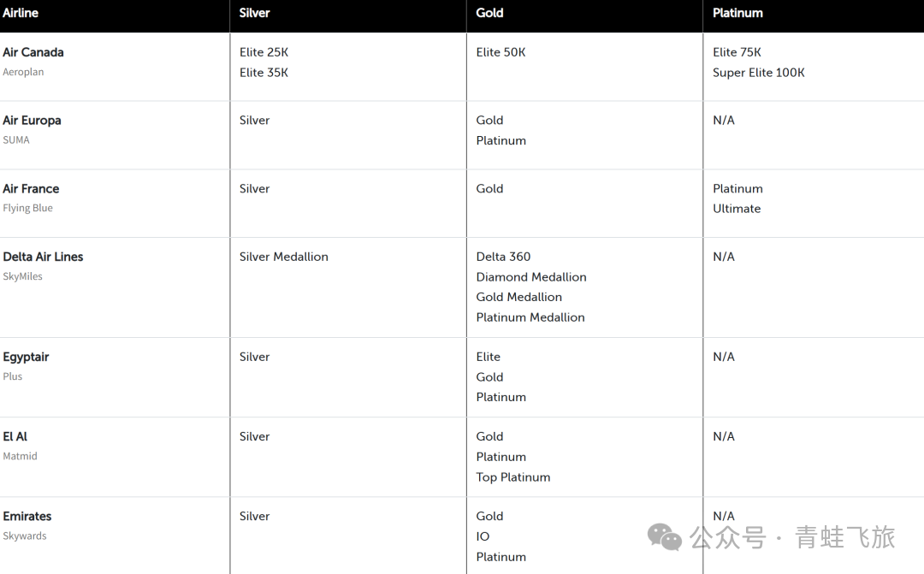Click the Airline column header
924x574 pixels.
(x=21, y=13)
